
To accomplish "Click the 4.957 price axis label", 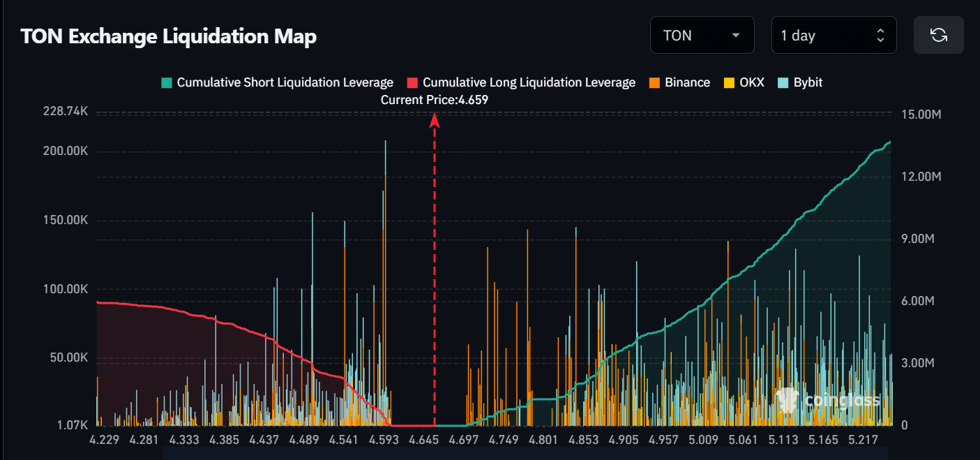I will coord(663,440).
